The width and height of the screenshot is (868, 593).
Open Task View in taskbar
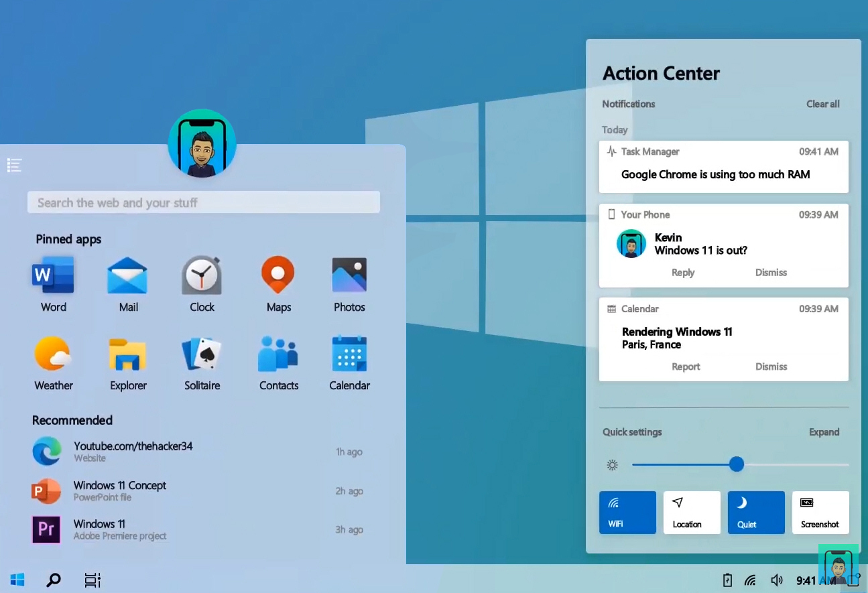[x=92, y=580]
